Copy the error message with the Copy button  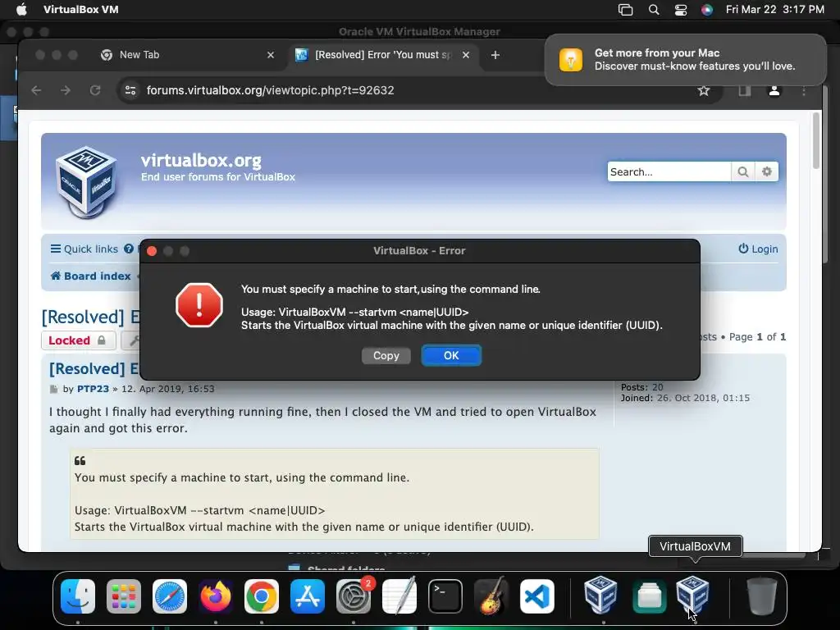(386, 356)
